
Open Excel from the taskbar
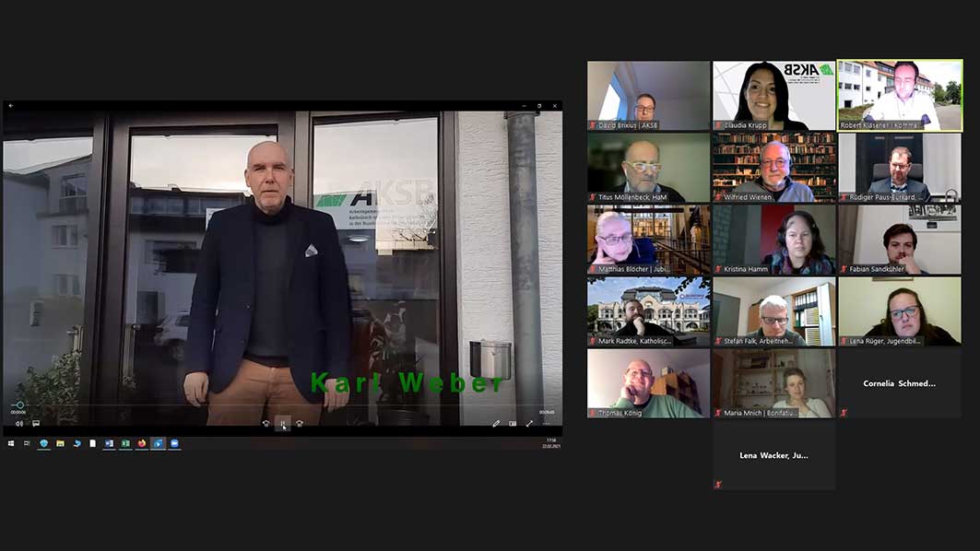pyautogui.click(x=125, y=443)
